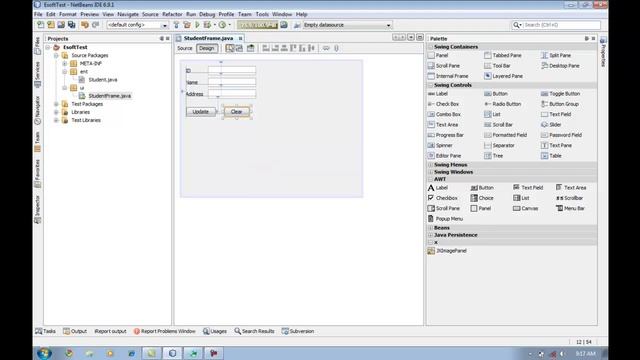Expand the Java Persistence palette section

point(430,235)
